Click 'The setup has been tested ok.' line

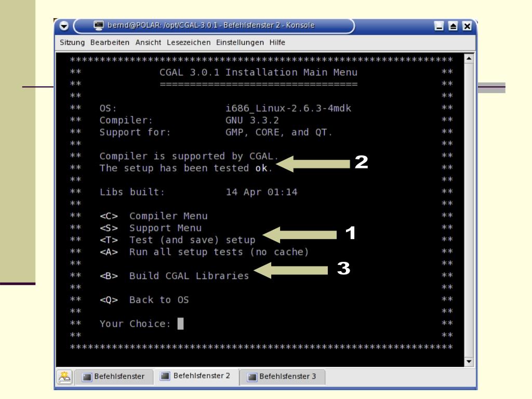coord(186,168)
